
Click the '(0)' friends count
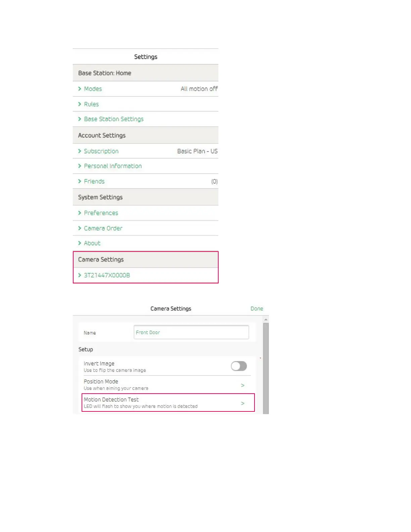click(214, 181)
